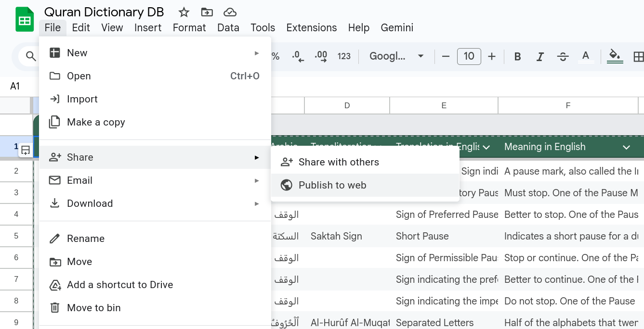Screen dimensions: 644x329
Task: Choose Make a copy from menu
Action: pyautogui.click(x=96, y=122)
